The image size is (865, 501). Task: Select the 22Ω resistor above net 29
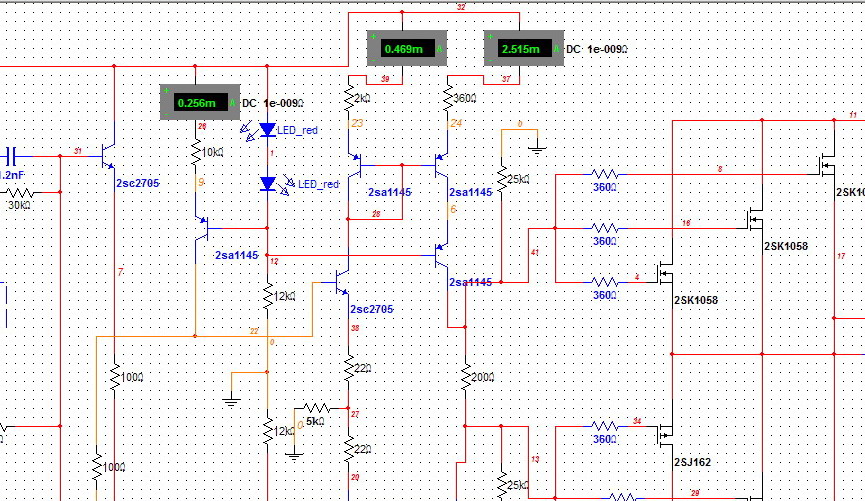(x=349, y=449)
